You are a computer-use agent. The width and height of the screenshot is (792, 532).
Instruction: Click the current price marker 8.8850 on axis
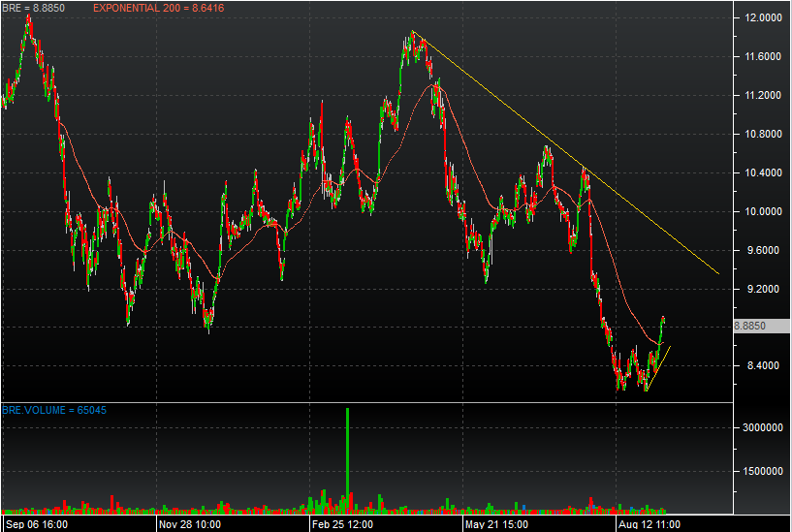tap(762, 326)
